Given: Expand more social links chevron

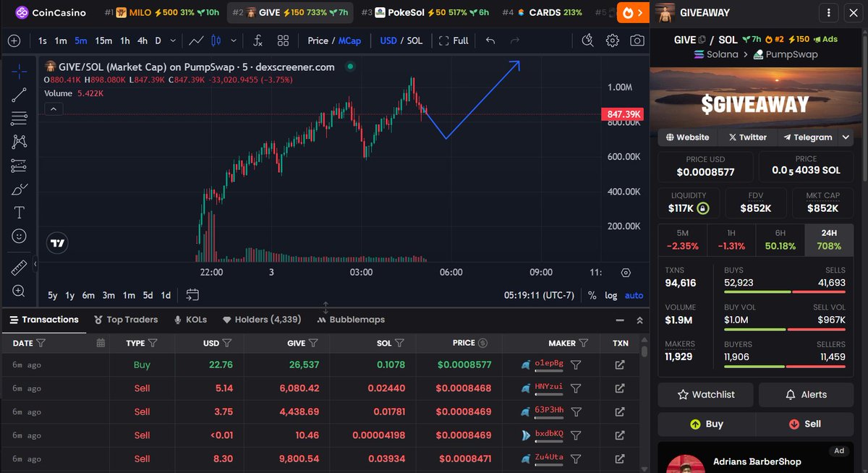Looking at the screenshot, I should click(x=846, y=137).
